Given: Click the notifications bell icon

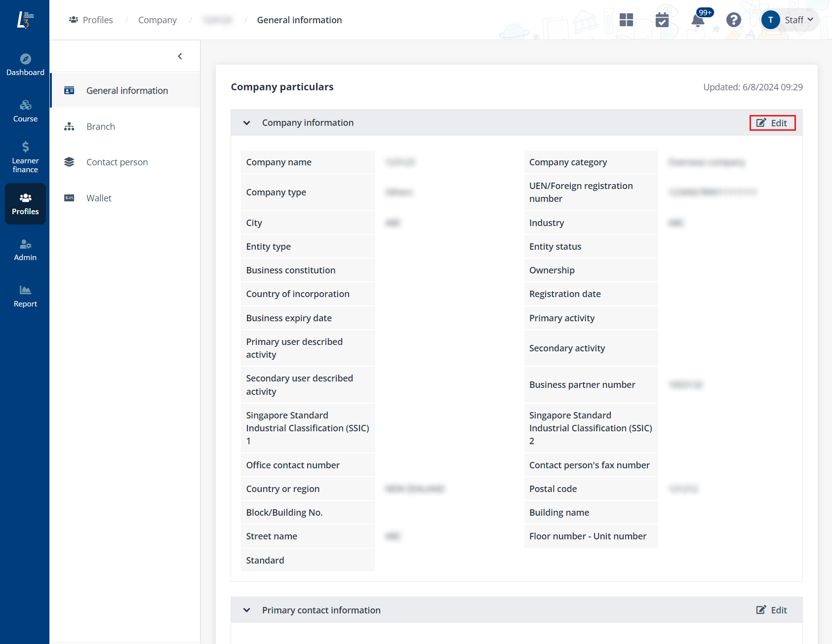Looking at the screenshot, I should (x=698, y=20).
